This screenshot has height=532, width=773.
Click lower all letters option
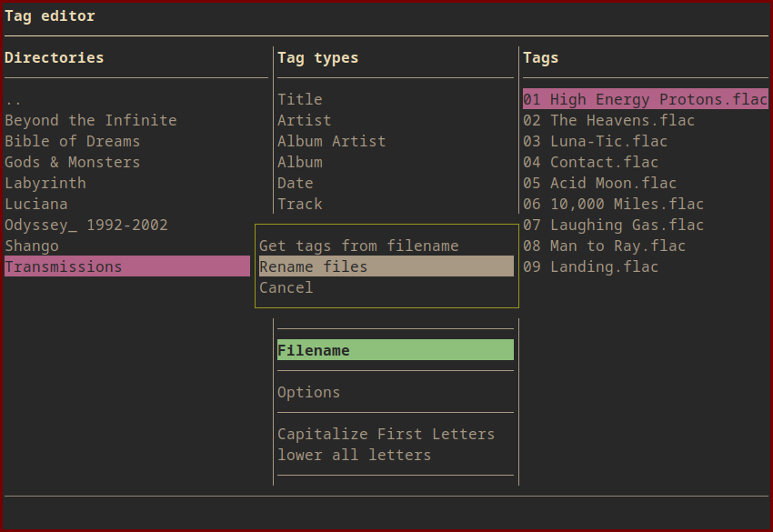355,455
